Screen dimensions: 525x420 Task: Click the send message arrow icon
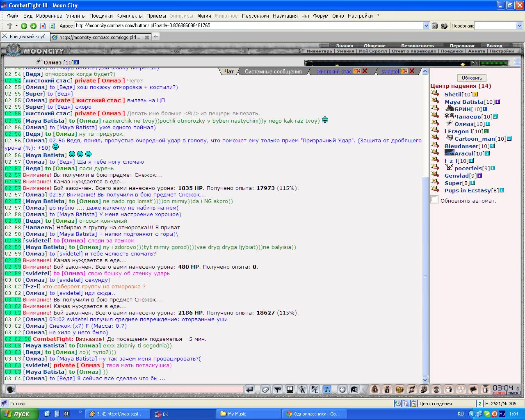249,389
